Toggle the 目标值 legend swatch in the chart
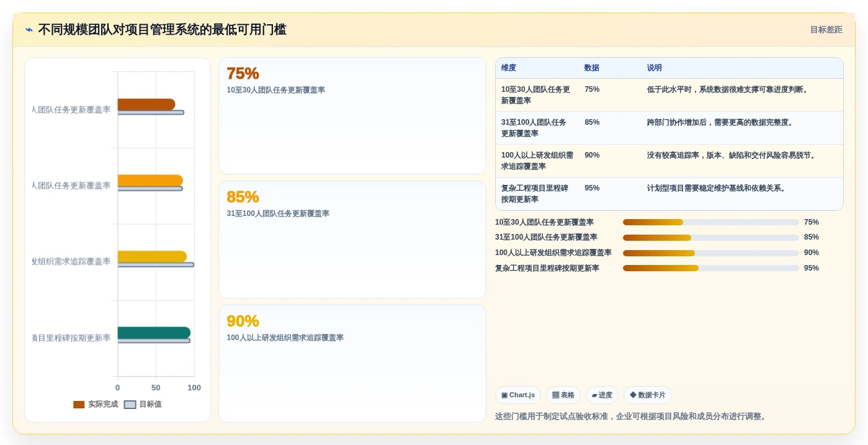This screenshot has height=445, width=868. click(130, 405)
